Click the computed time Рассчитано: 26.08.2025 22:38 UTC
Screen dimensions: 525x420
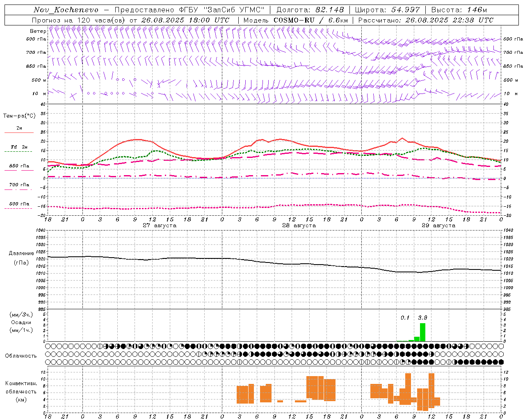426,20
